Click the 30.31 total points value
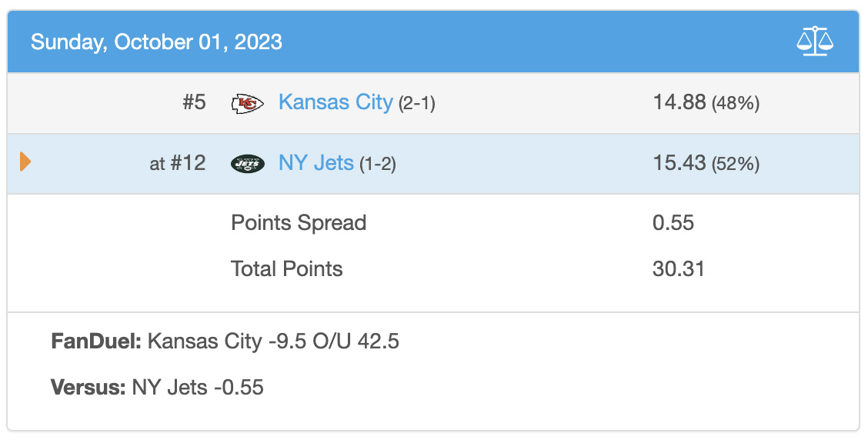The height and width of the screenshot is (443, 868). tap(678, 268)
